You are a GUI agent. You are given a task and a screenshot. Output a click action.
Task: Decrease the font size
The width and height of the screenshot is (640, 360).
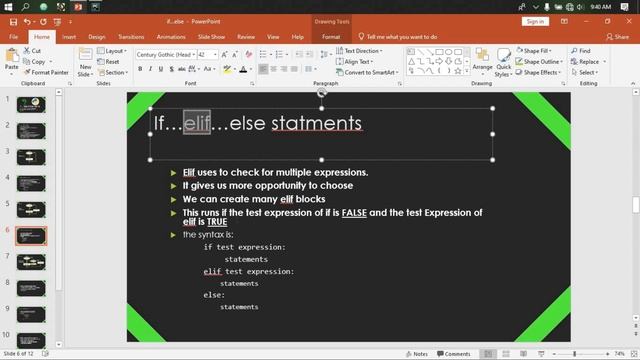point(235,54)
